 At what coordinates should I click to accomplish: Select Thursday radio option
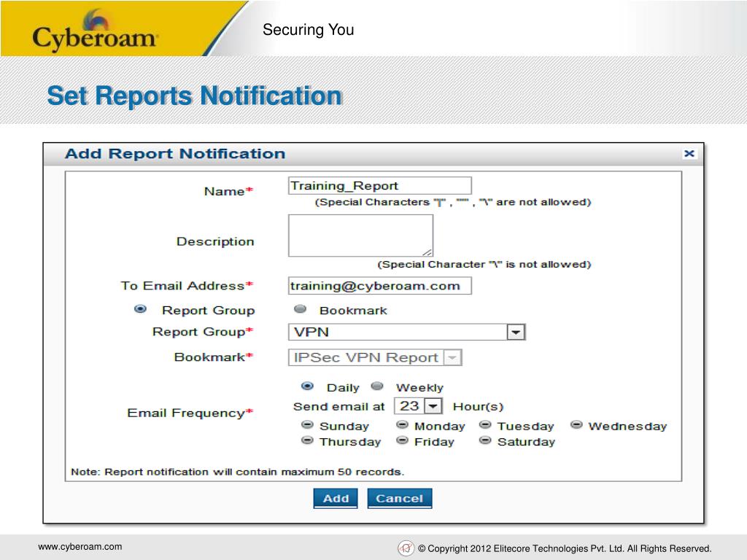[x=307, y=440]
